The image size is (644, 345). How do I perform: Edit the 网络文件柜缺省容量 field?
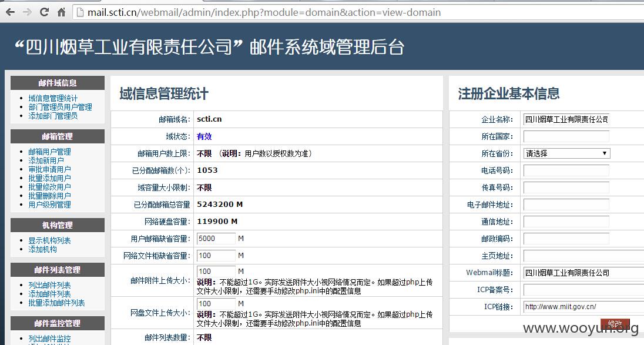pos(216,256)
